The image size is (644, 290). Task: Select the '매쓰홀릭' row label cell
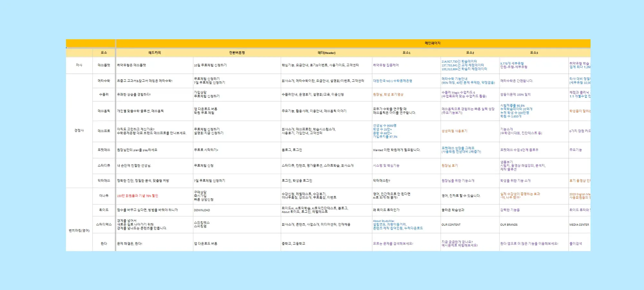tap(104, 111)
